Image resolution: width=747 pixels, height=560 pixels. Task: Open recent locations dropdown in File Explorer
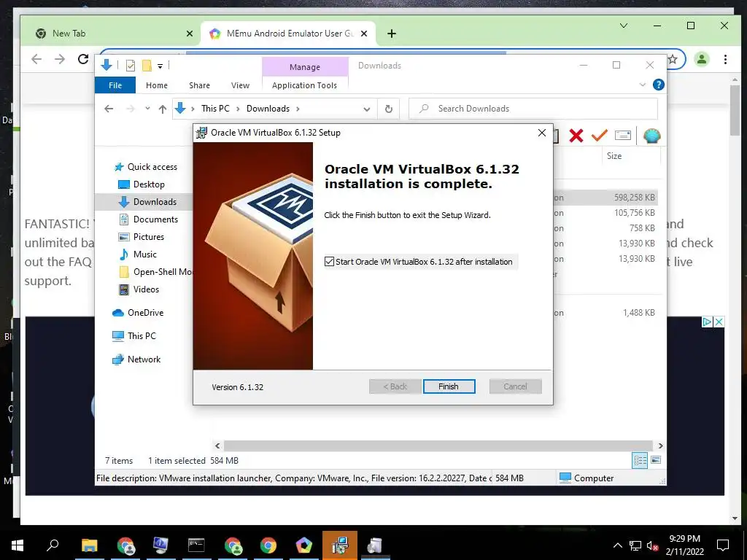pyautogui.click(x=147, y=109)
